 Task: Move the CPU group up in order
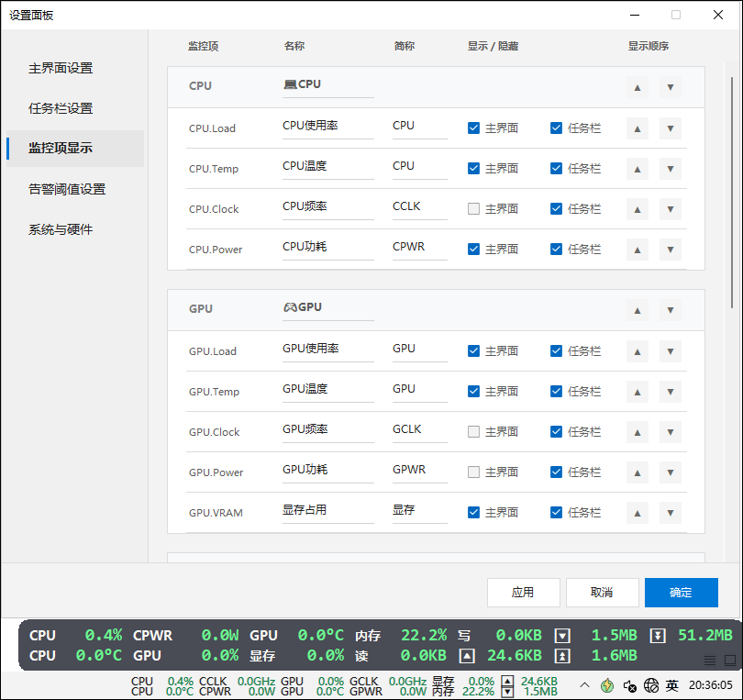[638, 88]
